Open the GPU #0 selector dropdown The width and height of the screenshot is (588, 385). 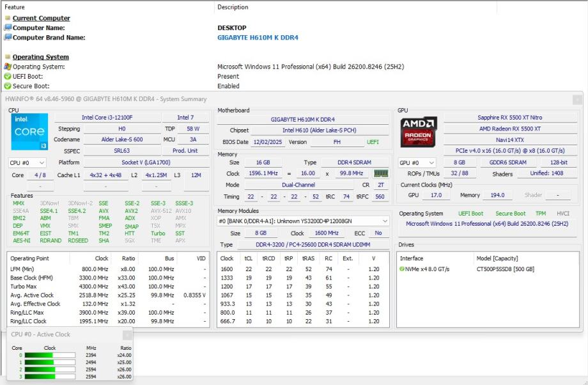[x=417, y=163]
